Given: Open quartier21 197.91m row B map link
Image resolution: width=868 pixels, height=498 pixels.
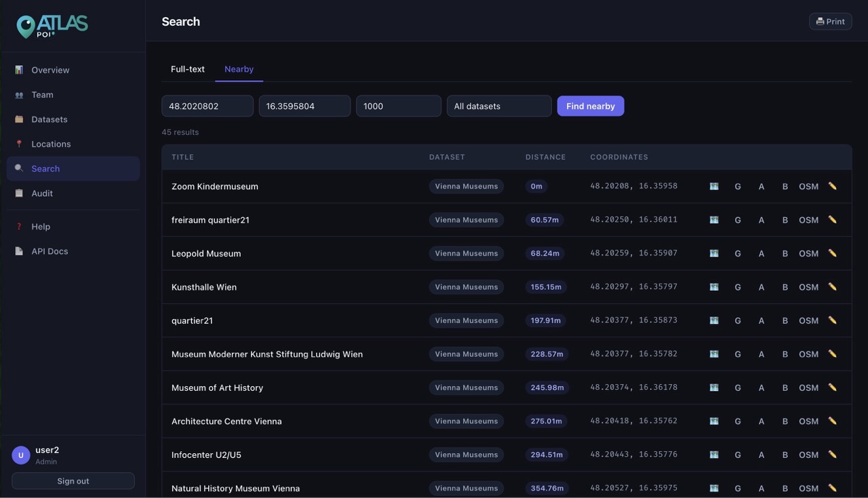Looking at the screenshot, I should (x=785, y=320).
